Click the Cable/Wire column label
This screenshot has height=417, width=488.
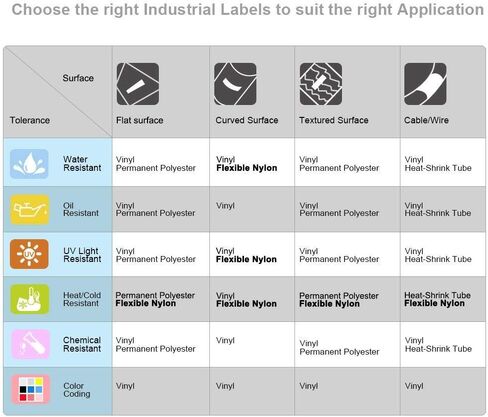(x=426, y=120)
